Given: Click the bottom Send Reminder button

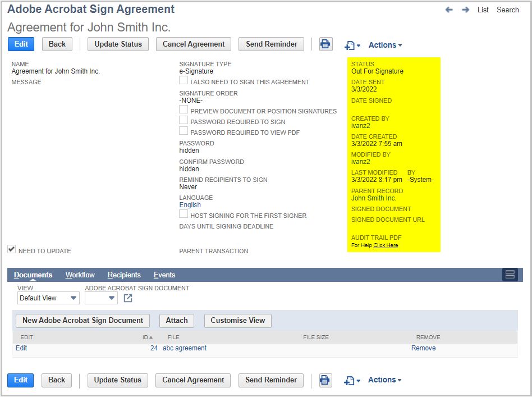Looking at the screenshot, I should coord(271,380).
